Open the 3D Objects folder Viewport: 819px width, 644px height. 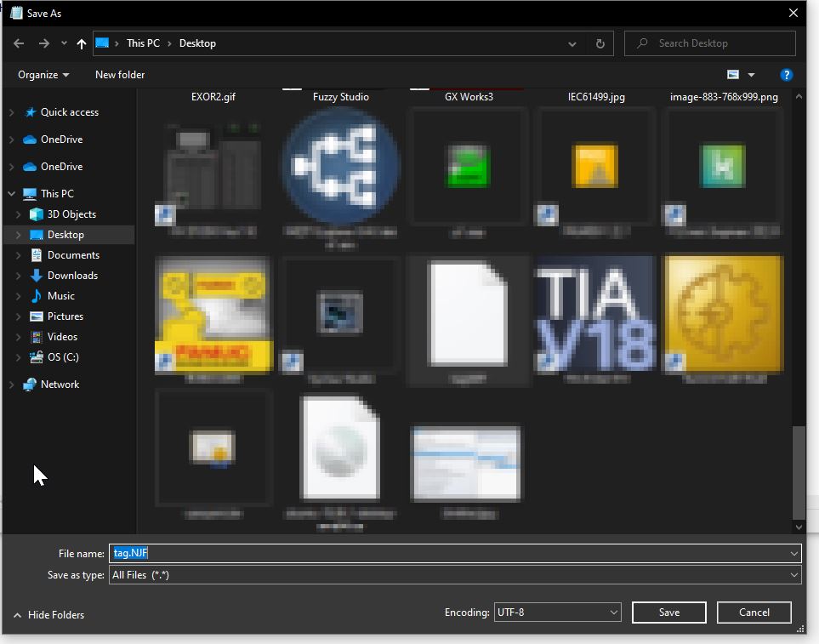71,214
